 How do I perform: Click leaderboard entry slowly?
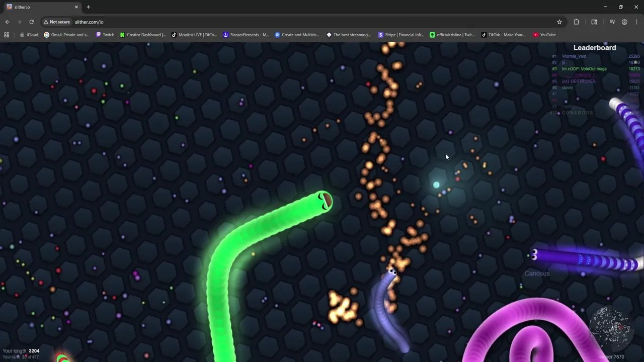coord(568,87)
